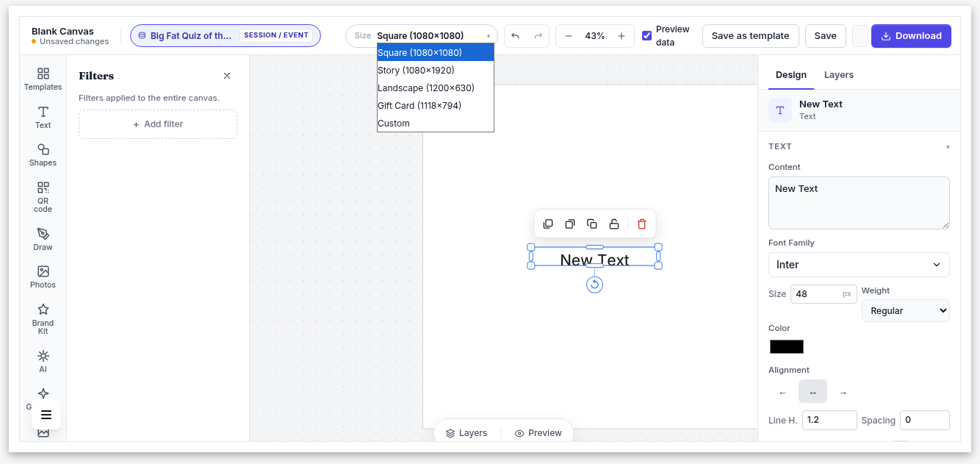The image size is (980, 464).
Task: Click the Line H. input field
Action: point(829,420)
